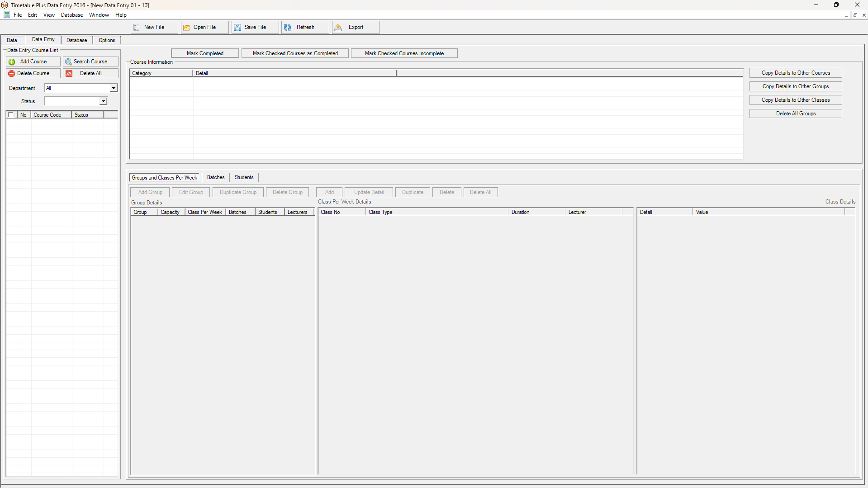Click the Search Course magnifier icon
Image resolution: width=868 pixels, height=488 pixels.
69,62
